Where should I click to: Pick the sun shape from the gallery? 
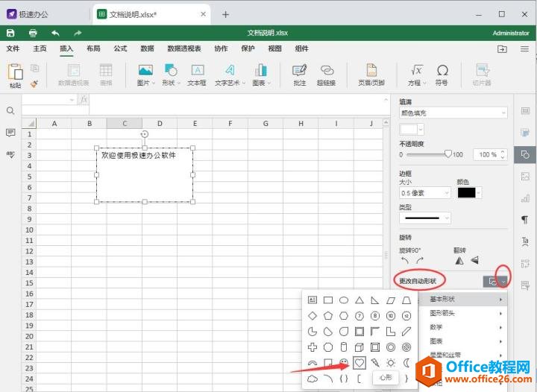pos(391,363)
